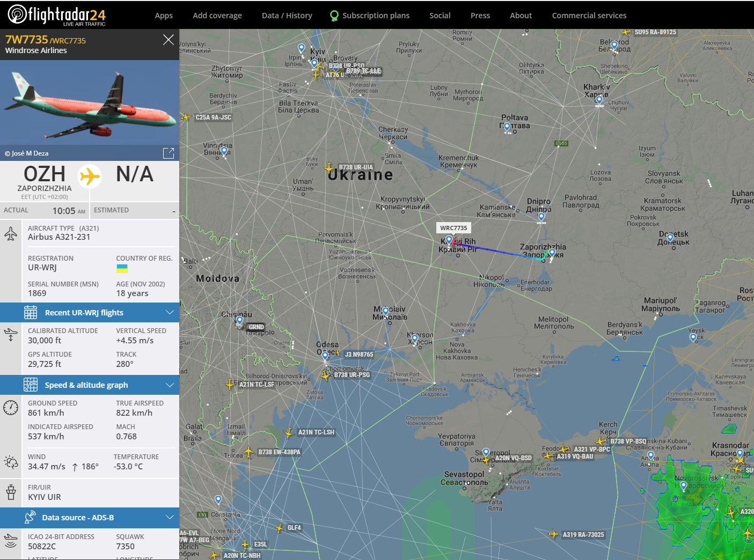Select the selected WRC7735 plane on map
The image size is (754, 560).
[x=455, y=244]
